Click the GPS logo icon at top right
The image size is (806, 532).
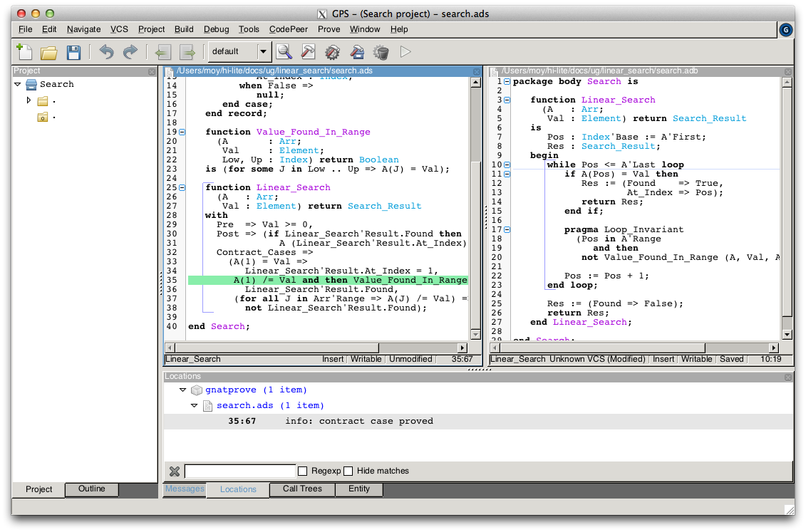[785, 30]
